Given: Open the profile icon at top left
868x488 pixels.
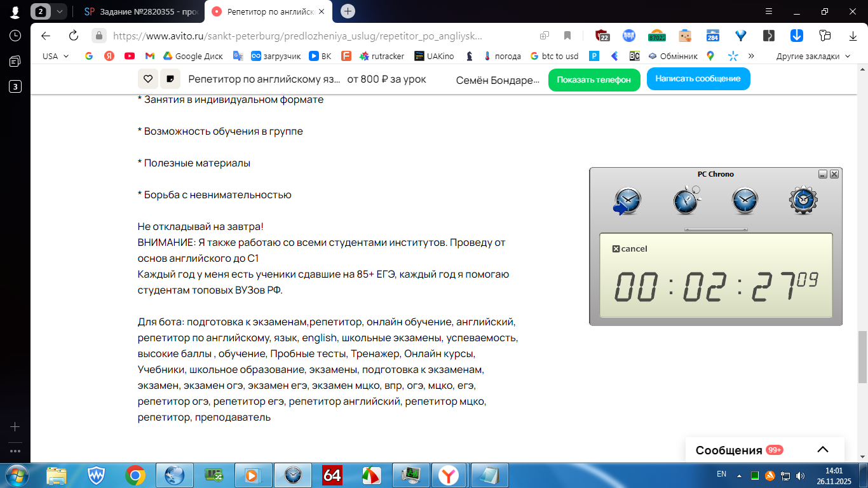Looking at the screenshot, I should coord(15,11).
